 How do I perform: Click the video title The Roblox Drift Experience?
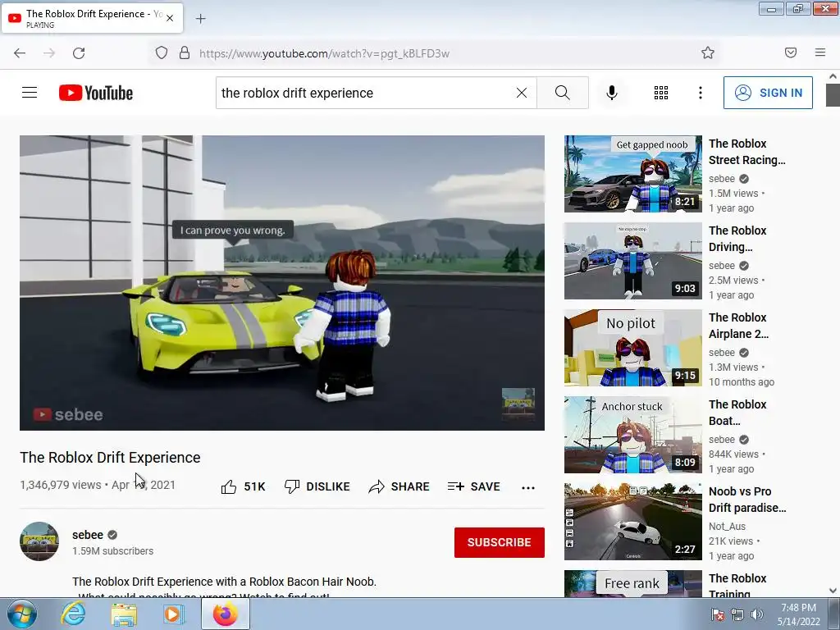click(x=110, y=458)
